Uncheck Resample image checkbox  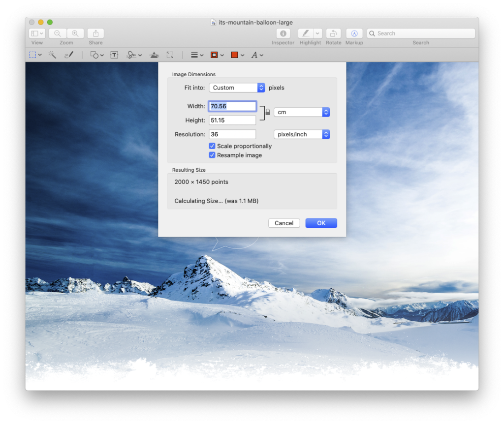pos(212,155)
